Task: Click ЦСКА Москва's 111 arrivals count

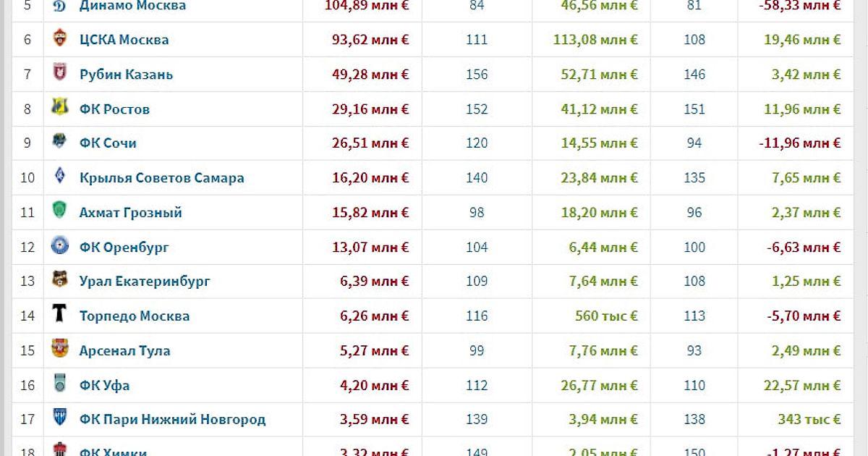Action: pyautogui.click(x=477, y=39)
